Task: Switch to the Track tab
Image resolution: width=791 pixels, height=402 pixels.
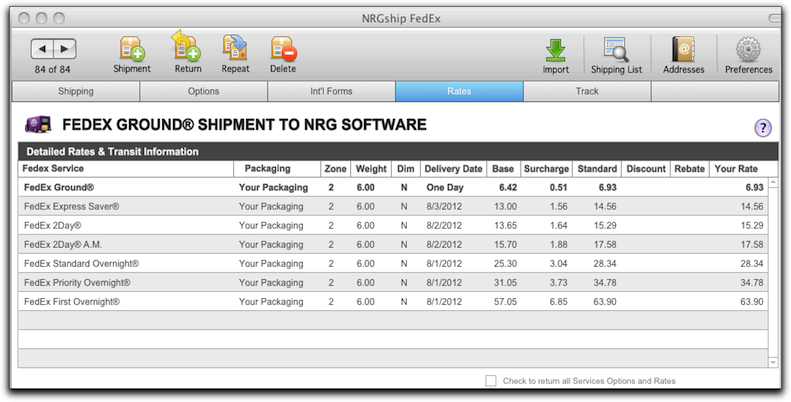Action: click(x=587, y=92)
